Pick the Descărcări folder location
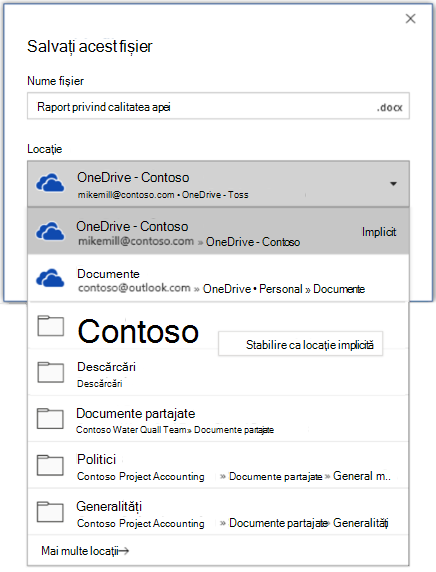The width and height of the screenshot is (436, 572). 218,372
